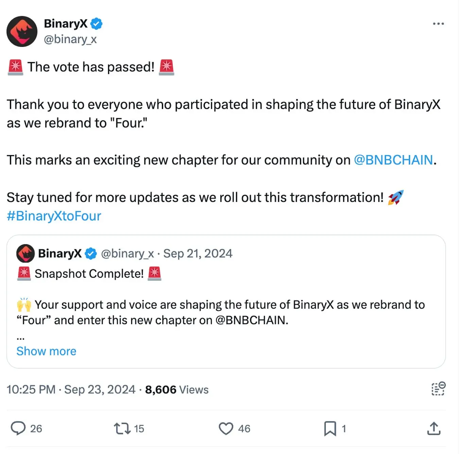Click the quoted tweet's BinaryX avatar
Screen dimensions: 476x454
pos(26,253)
